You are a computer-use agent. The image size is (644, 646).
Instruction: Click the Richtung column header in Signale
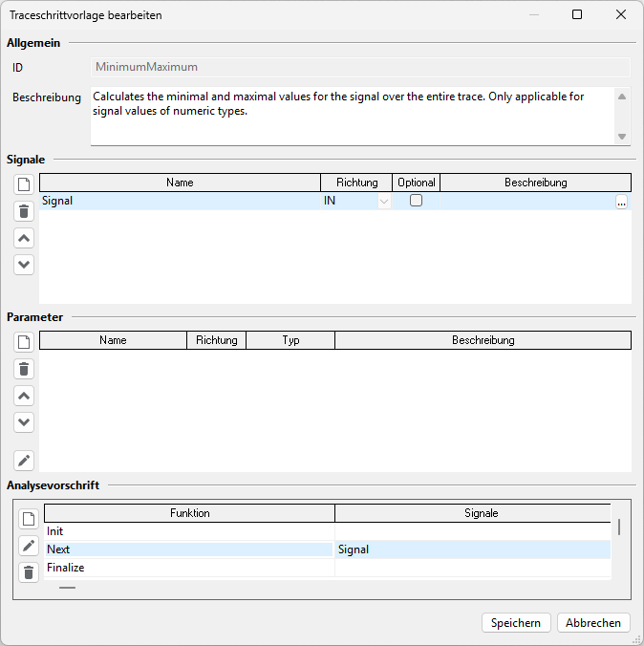pyautogui.click(x=356, y=183)
